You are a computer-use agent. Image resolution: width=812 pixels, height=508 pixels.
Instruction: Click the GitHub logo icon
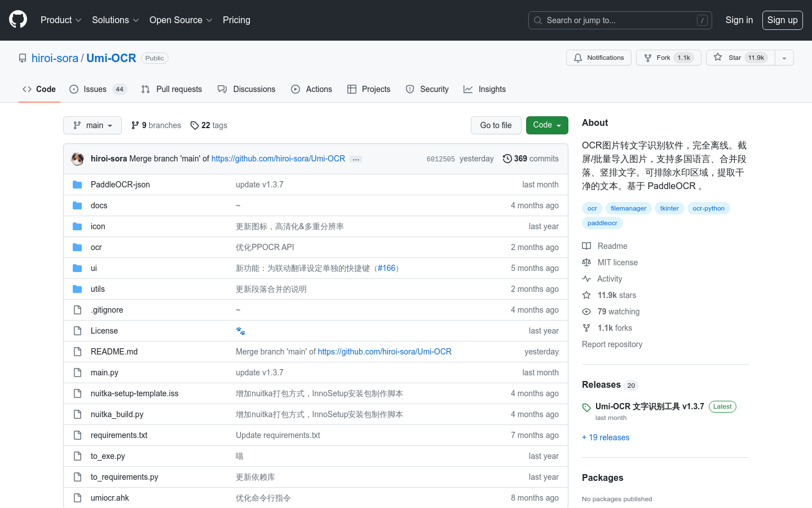[x=18, y=20]
